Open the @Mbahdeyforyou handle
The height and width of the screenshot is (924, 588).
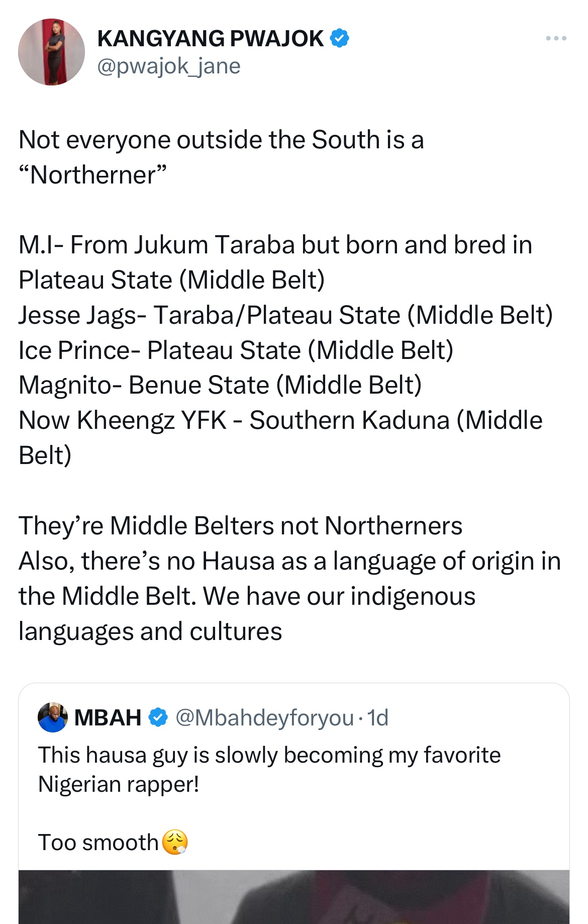(x=264, y=717)
